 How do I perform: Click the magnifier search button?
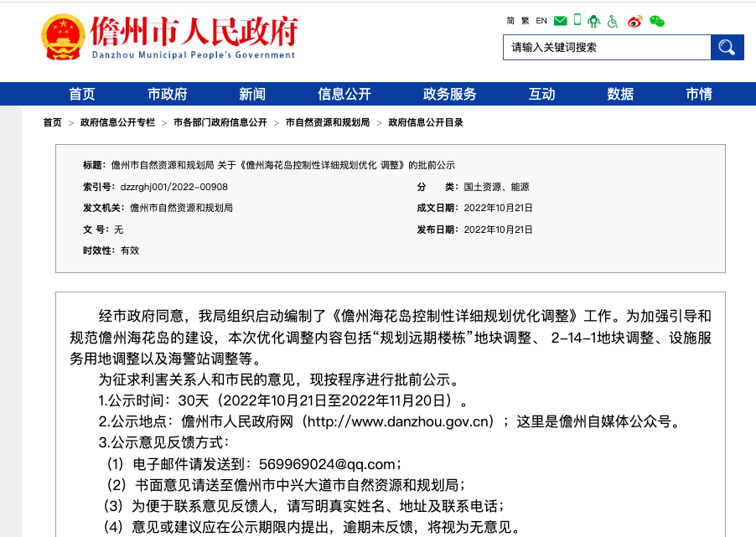click(x=727, y=47)
